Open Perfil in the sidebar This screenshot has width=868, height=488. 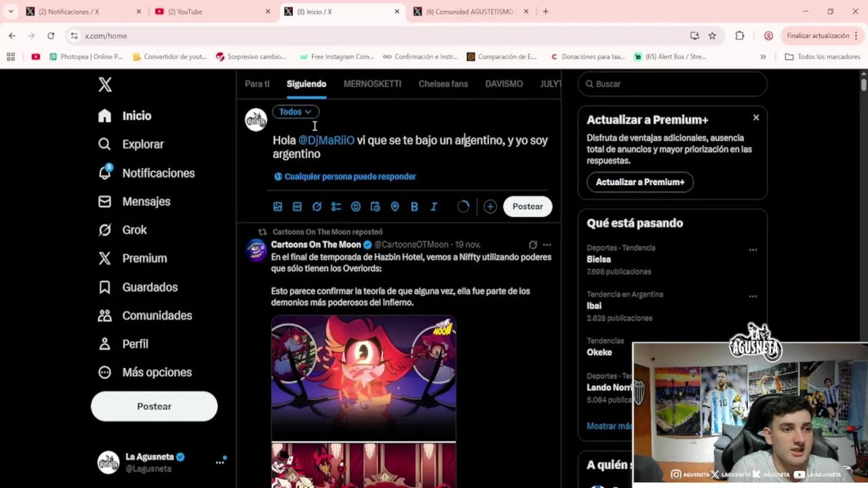click(x=123, y=344)
